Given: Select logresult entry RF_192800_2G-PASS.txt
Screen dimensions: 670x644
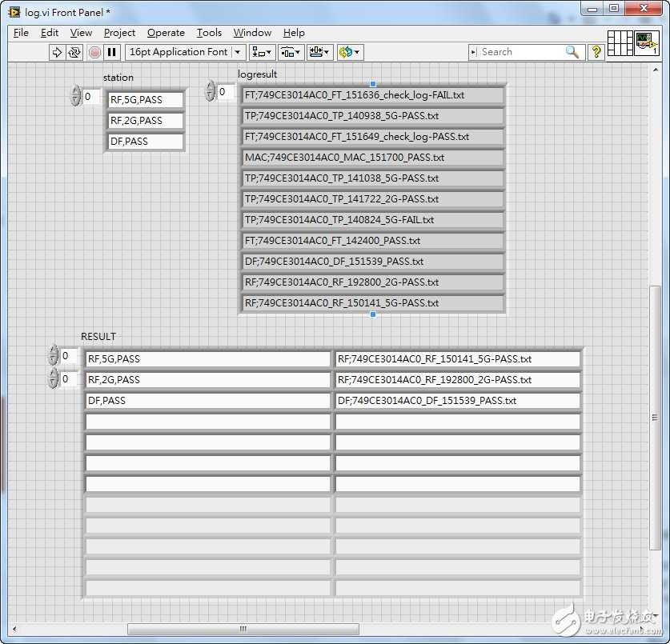Looking at the screenshot, I should [372, 282].
